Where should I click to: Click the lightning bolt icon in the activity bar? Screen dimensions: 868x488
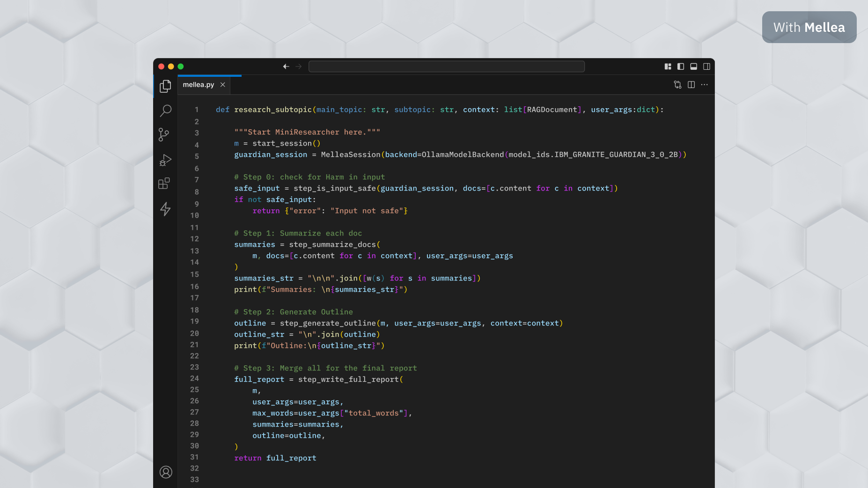(x=165, y=209)
